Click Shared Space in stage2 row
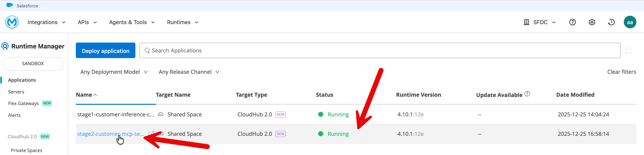This screenshot has height=155, width=644. [184, 134]
